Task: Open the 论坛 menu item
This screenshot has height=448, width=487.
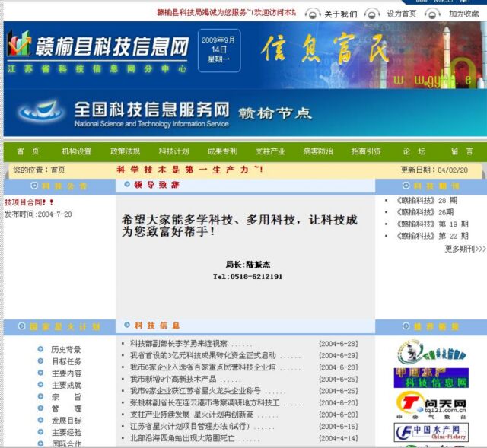Action: point(414,151)
